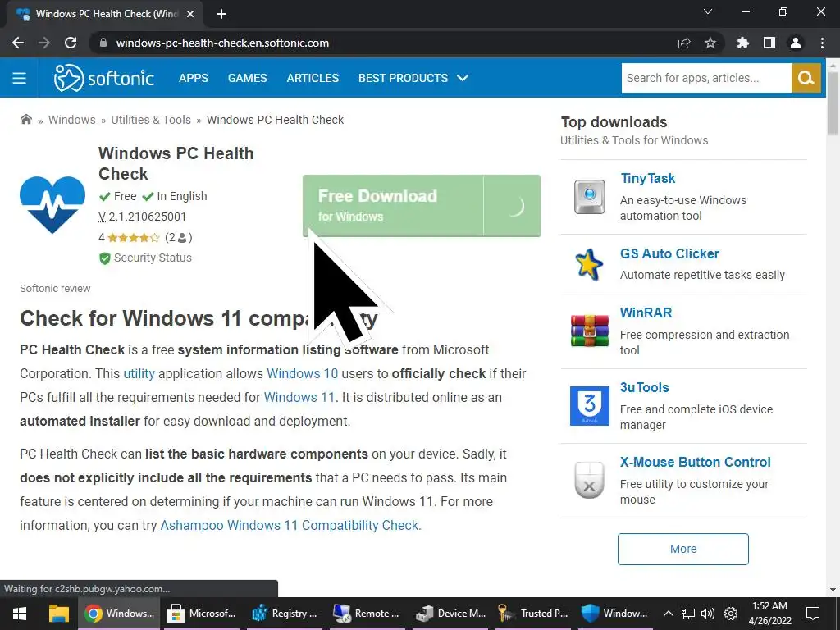Open the GAMES menu item
The height and width of the screenshot is (630, 840).
click(x=247, y=78)
